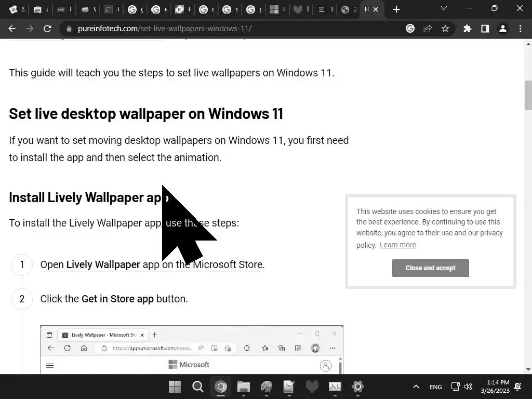Open the volume speaker tray icon

[x=468, y=387]
